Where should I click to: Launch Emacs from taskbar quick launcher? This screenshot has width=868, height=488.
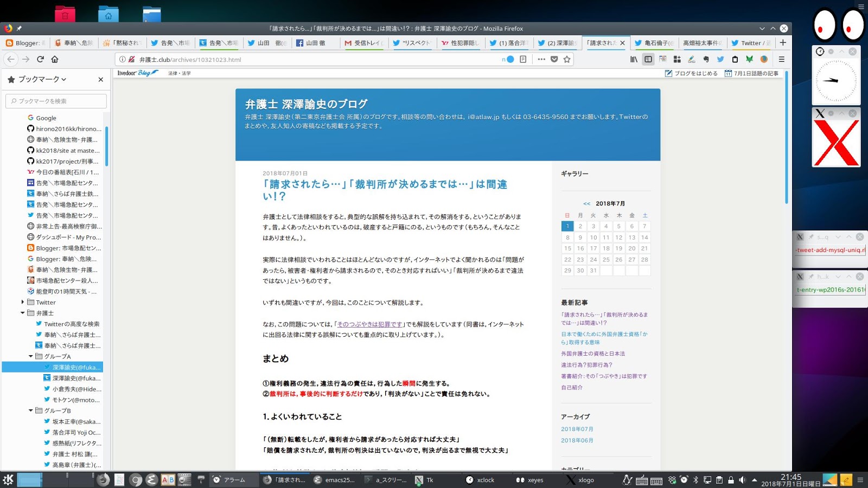[x=152, y=479]
